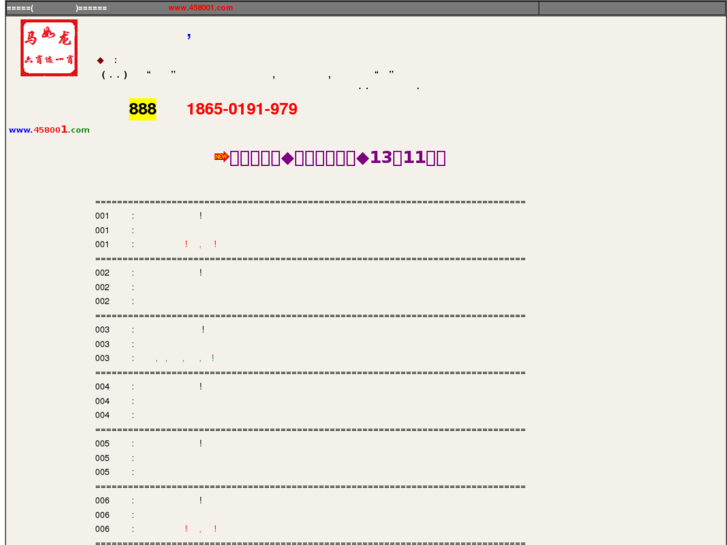Click the 006 row with red exclamation marks
The width and height of the screenshot is (727, 545).
point(156,529)
